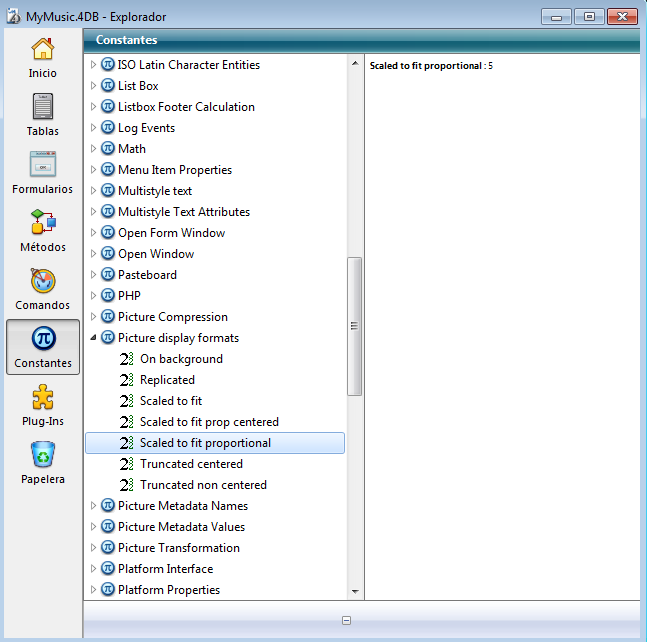Click the vertical scrollbar thumb
Screen dimensions: 647x642
point(355,326)
